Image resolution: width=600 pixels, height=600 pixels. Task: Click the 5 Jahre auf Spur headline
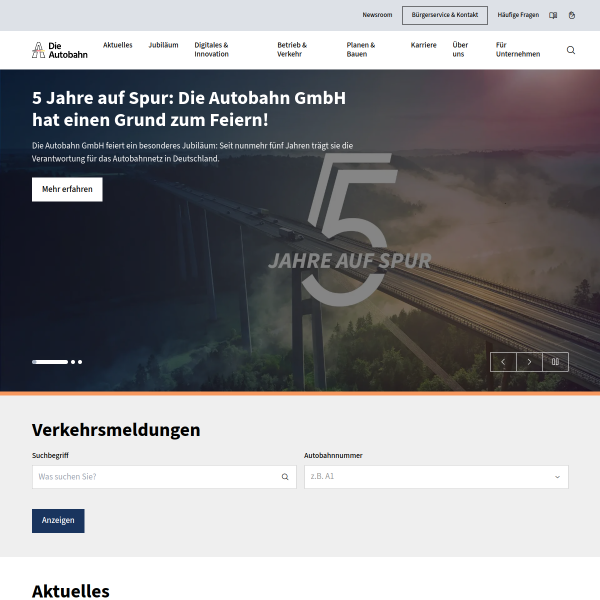point(189,109)
